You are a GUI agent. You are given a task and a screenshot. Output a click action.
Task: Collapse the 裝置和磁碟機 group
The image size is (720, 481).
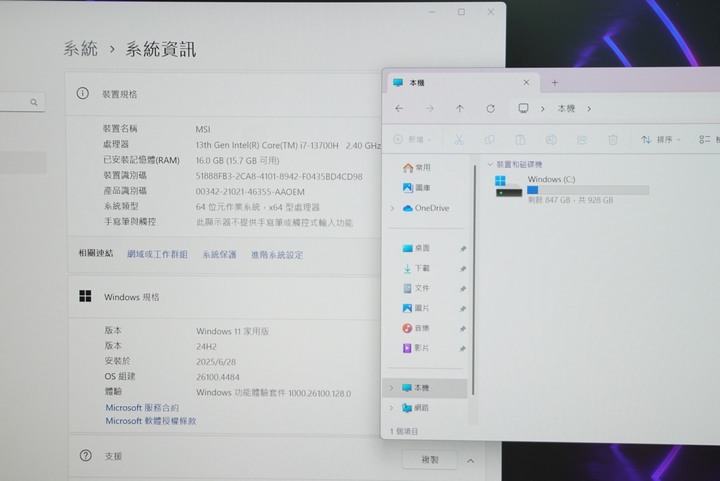click(490, 164)
